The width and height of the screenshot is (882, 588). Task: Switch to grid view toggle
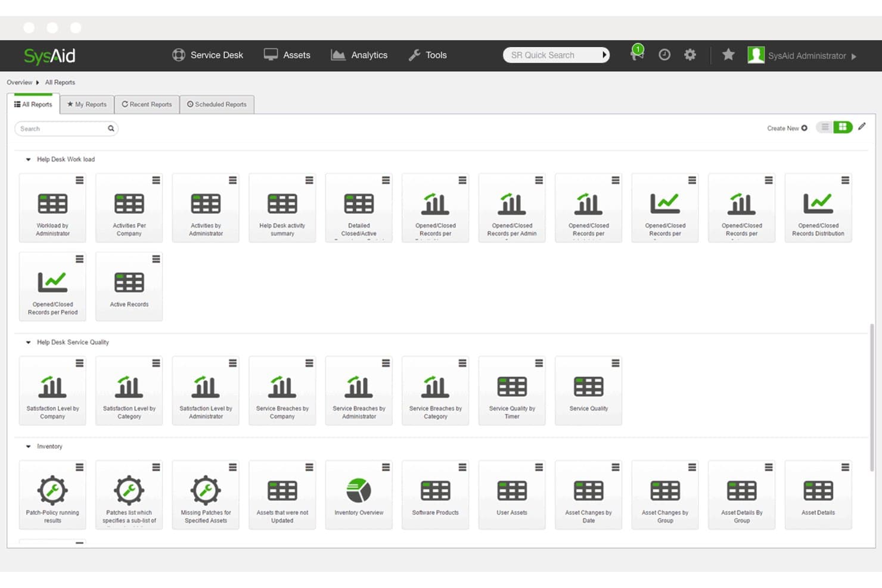coord(843,127)
